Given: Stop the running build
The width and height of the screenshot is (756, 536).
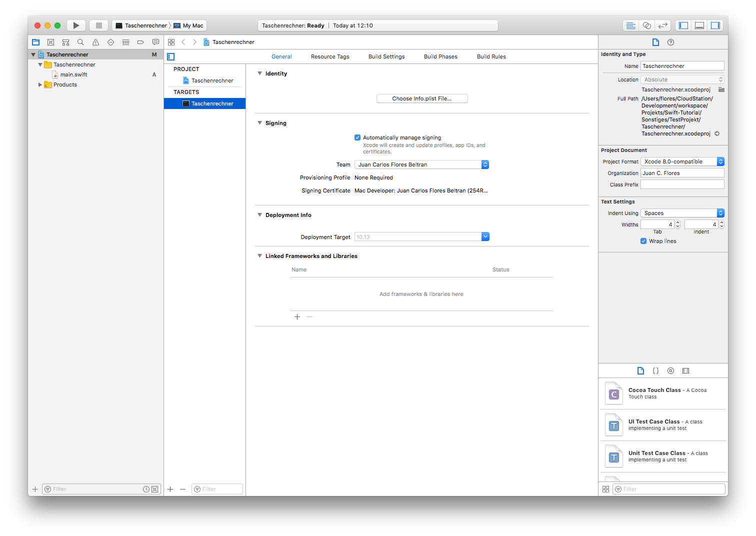Looking at the screenshot, I should coord(98,25).
